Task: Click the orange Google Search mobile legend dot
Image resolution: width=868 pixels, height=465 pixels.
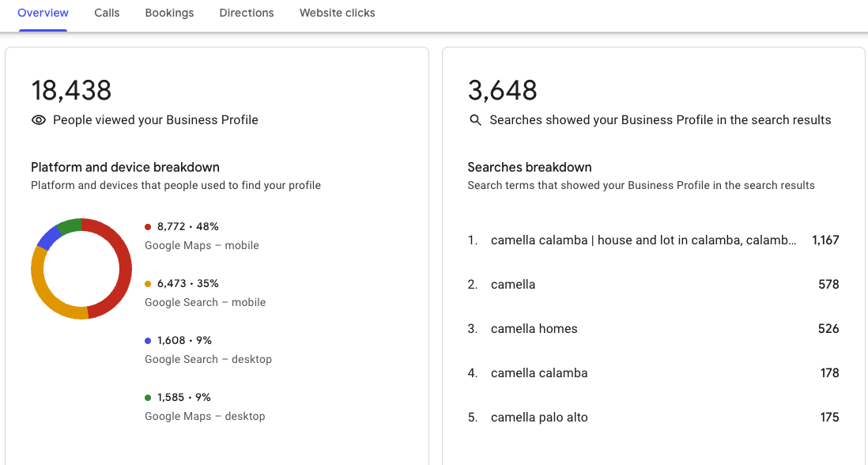Action: tap(148, 284)
